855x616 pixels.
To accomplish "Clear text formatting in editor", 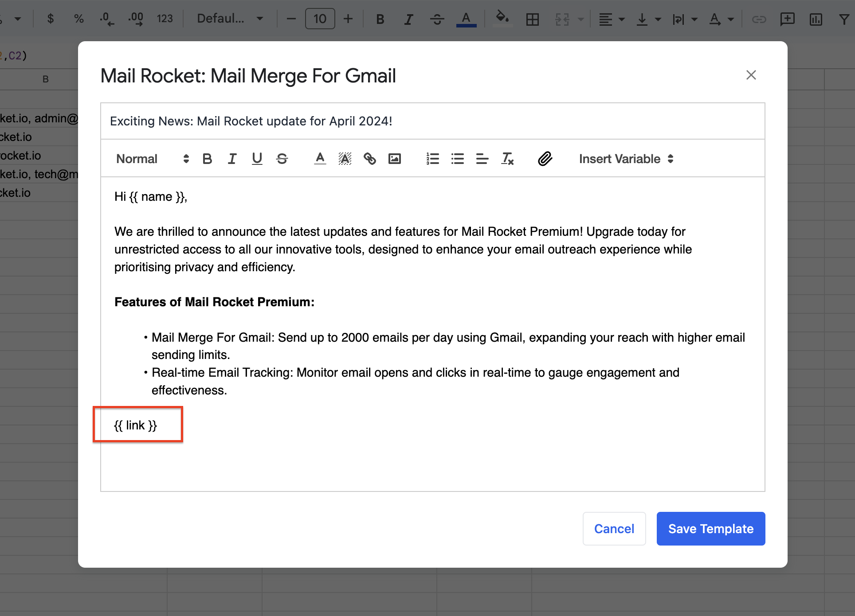I will point(507,159).
